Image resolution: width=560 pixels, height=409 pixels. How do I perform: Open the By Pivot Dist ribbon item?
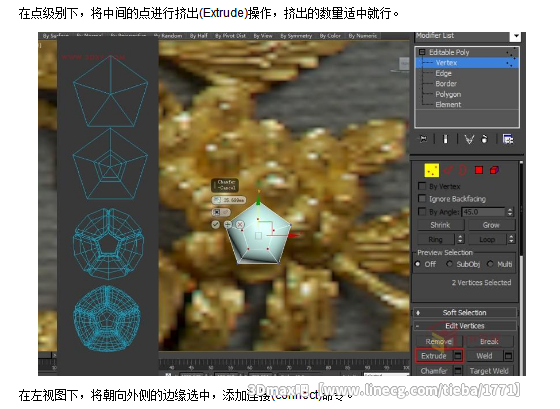[x=230, y=36]
